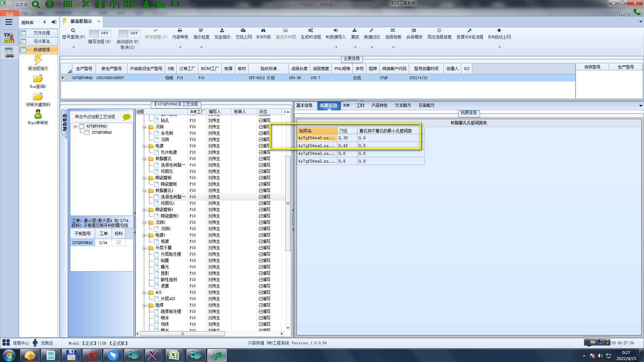Open Bom查询2 folder icon
Image resolution: width=644 pixels, height=362 pixels.
click(x=38, y=79)
